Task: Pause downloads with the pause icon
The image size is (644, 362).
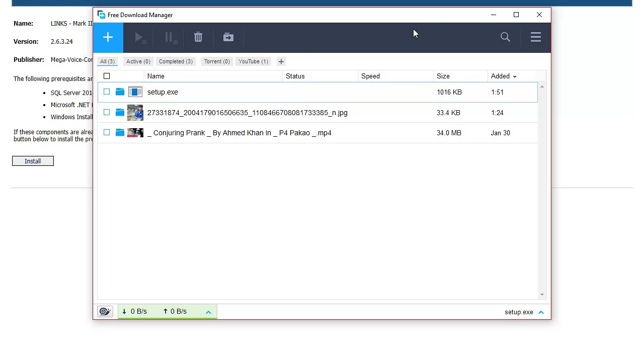Action: pos(170,38)
